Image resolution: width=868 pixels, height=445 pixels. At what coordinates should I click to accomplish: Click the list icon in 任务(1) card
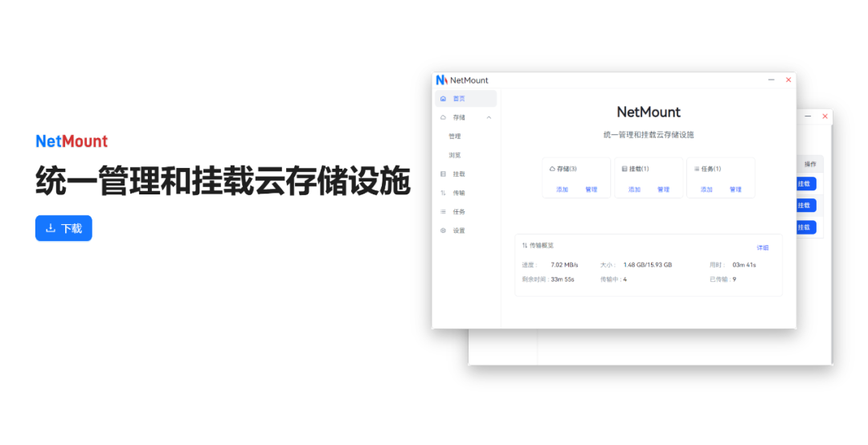coord(696,169)
